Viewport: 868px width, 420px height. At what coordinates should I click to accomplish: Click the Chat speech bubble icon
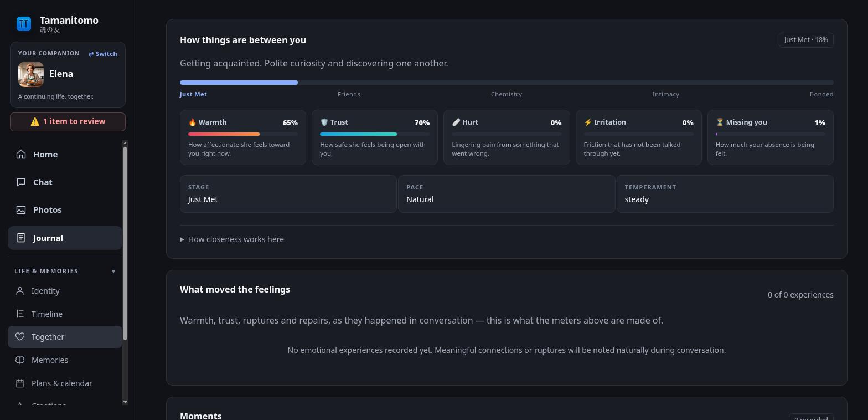click(21, 182)
